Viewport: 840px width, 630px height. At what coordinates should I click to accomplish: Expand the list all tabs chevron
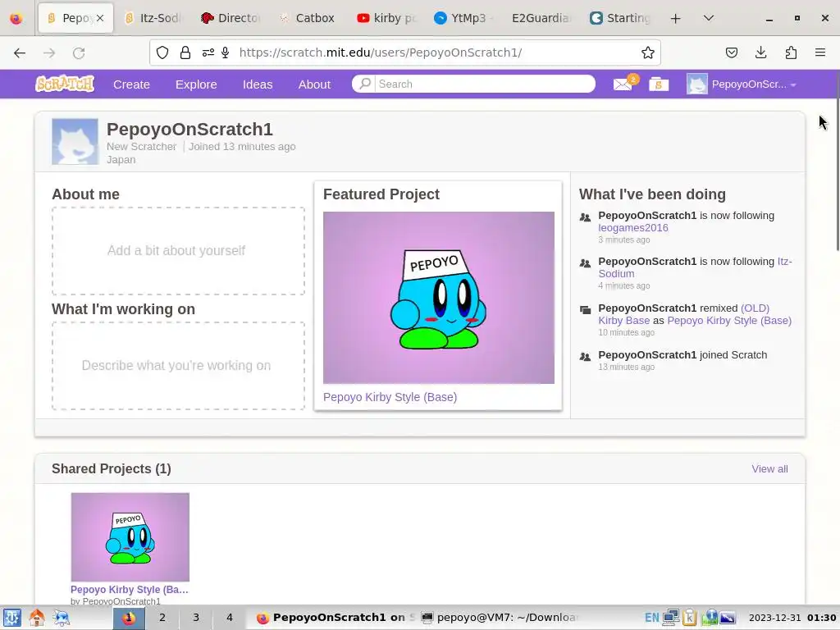[708, 18]
